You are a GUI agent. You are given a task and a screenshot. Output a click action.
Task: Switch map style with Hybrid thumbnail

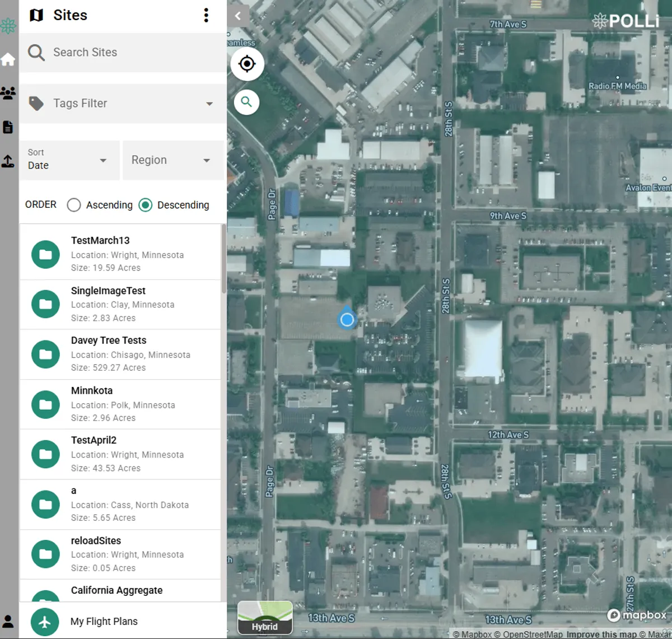265,618
